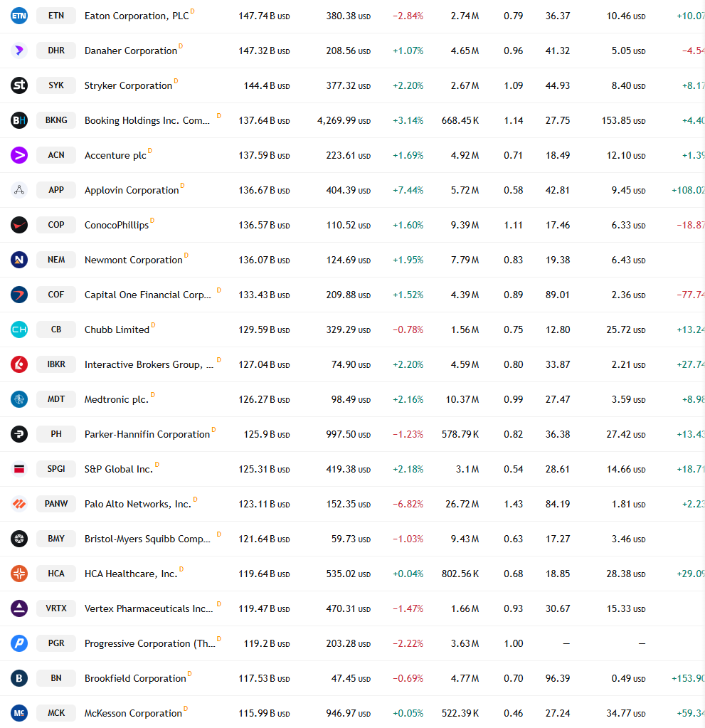Image resolution: width=705 pixels, height=728 pixels.
Task: Open the BKNG ticker symbol badge
Action: click(x=56, y=120)
